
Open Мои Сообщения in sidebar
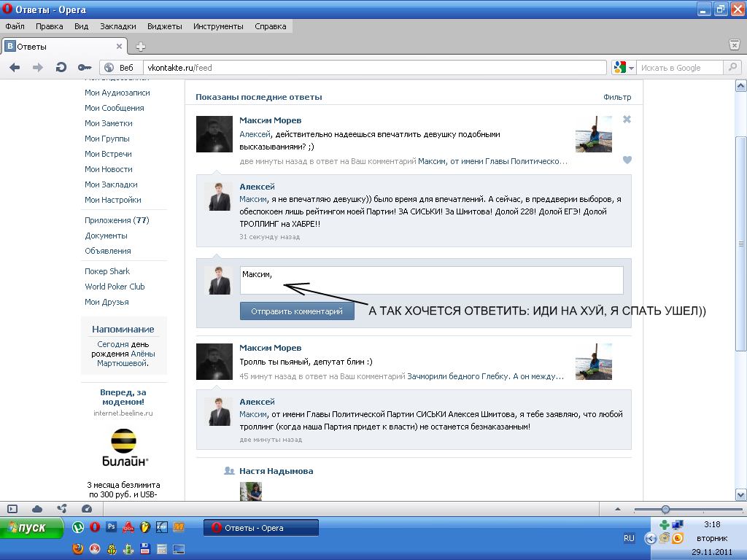click(115, 108)
